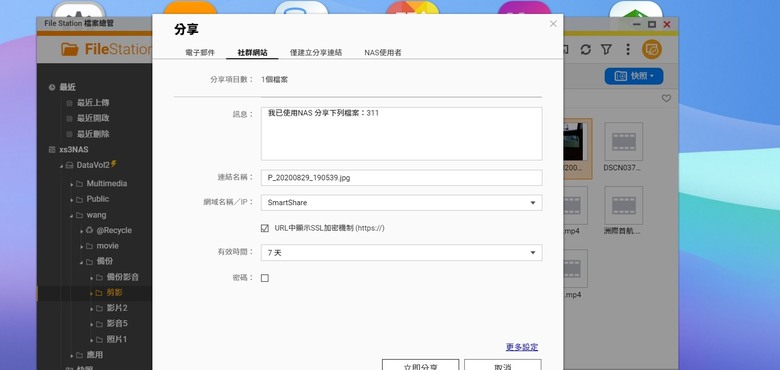This screenshot has width=780, height=370.
Task: Open the NAS使用者 tab
Action: pyautogui.click(x=383, y=52)
